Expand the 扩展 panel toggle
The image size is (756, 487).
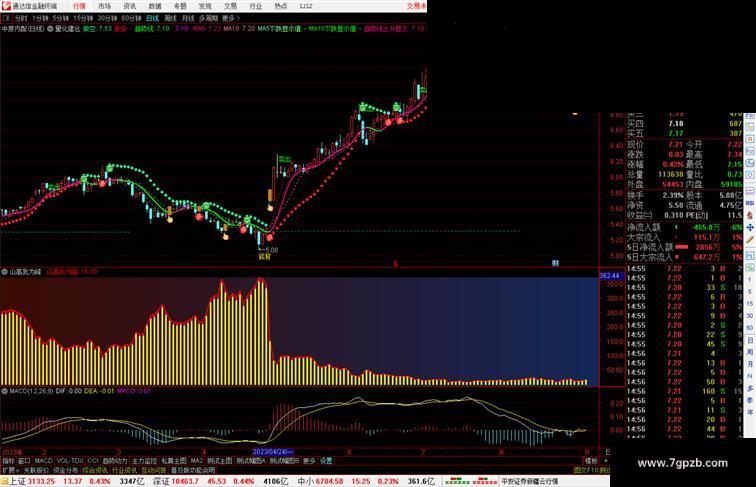coord(10,470)
